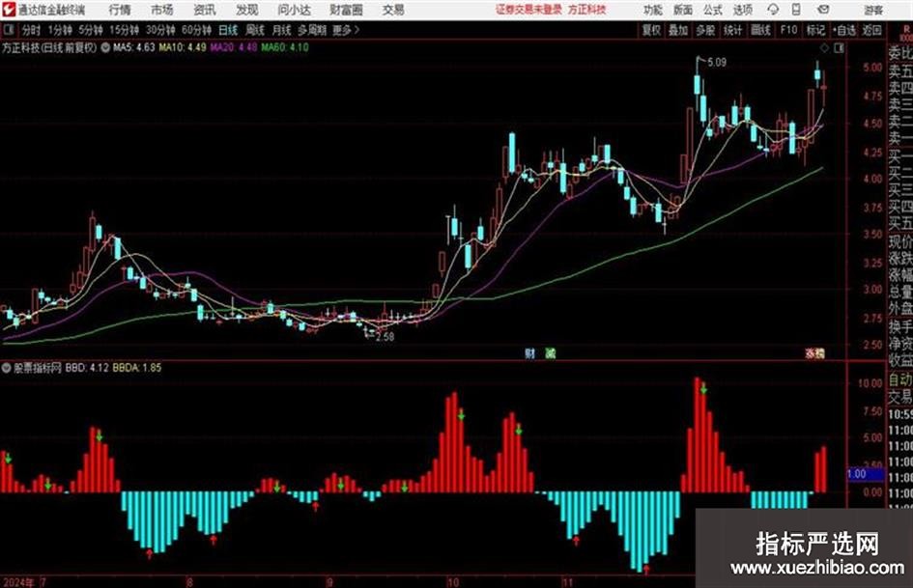Select the 日线 daily period
Screen dimensions: 913x588
pyautogui.click(x=228, y=30)
